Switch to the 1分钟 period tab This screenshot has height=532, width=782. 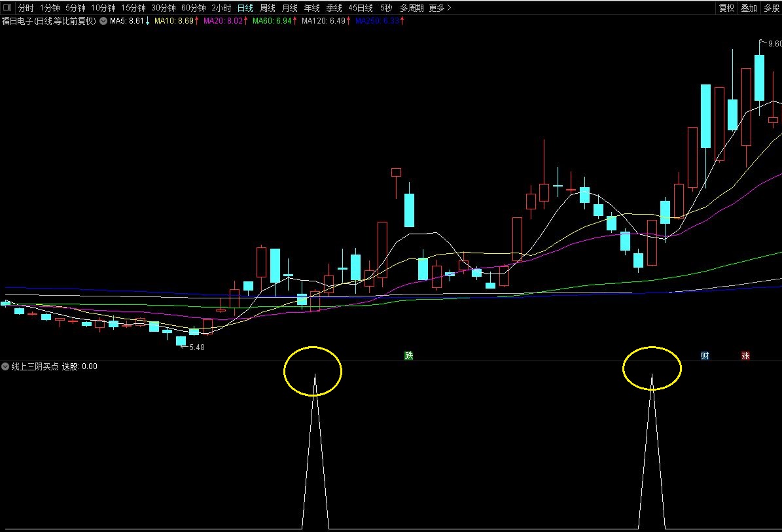click(50, 8)
